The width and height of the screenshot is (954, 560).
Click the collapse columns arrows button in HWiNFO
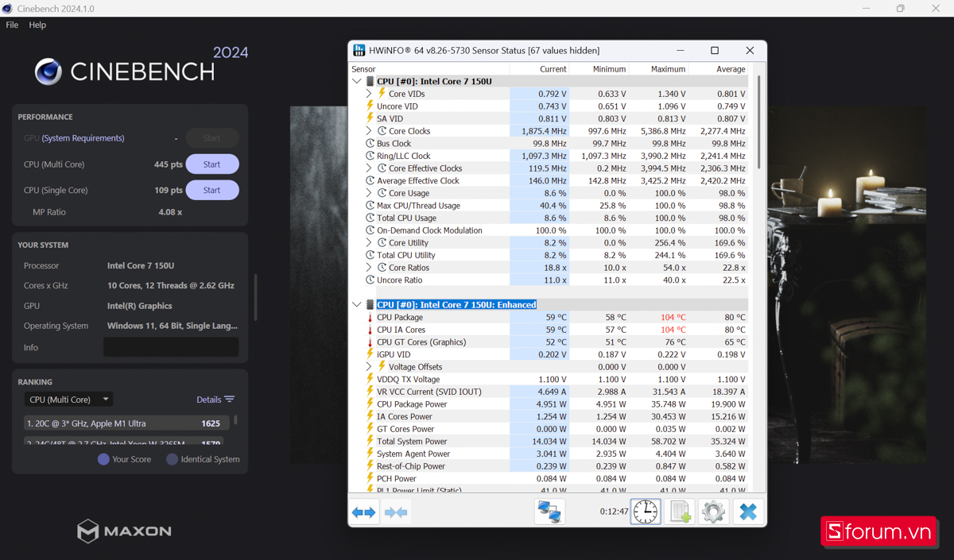pyautogui.click(x=396, y=512)
